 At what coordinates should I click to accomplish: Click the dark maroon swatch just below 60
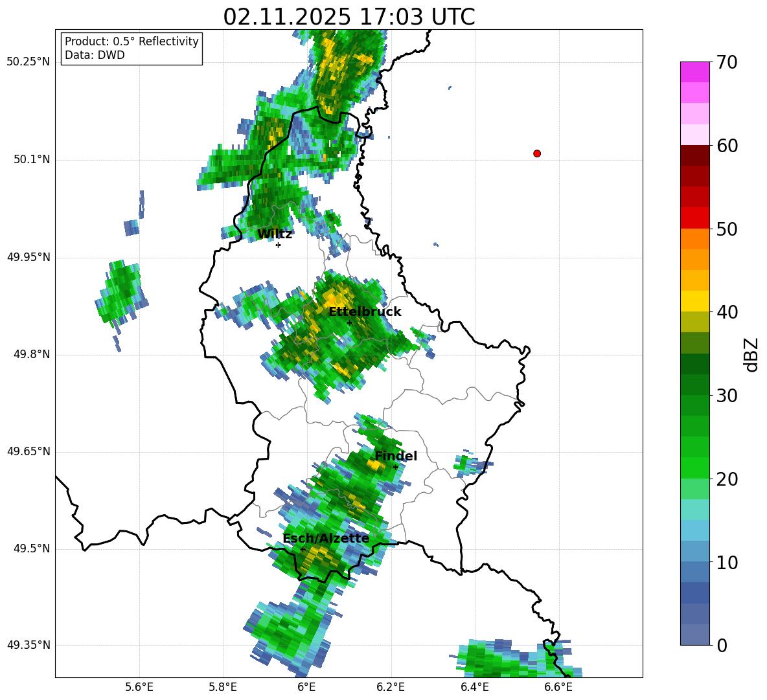point(694,155)
